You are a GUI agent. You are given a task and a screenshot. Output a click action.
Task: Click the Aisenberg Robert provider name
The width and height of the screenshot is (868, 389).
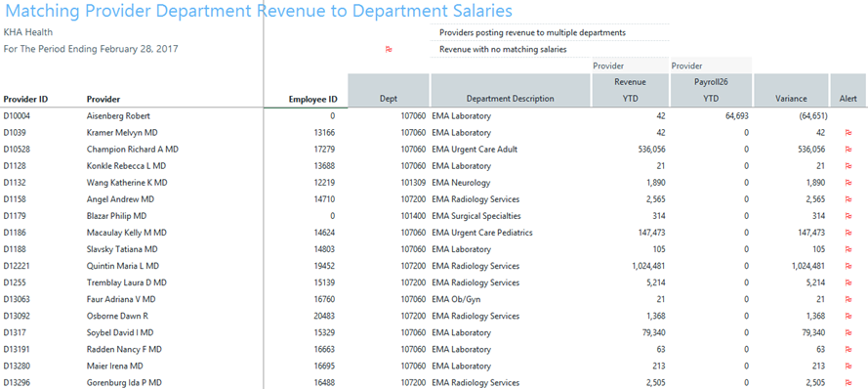tap(118, 116)
